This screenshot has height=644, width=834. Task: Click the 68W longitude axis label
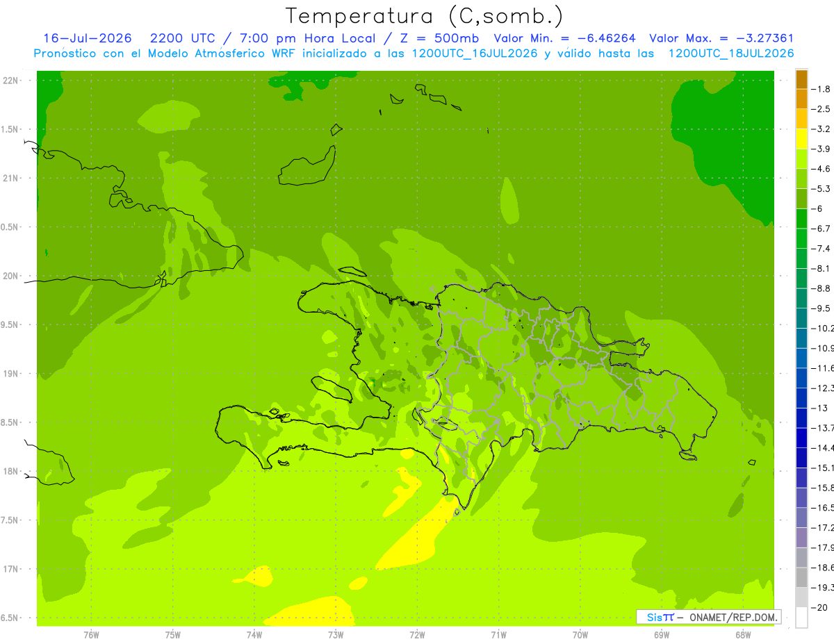[x=743, y=634]
